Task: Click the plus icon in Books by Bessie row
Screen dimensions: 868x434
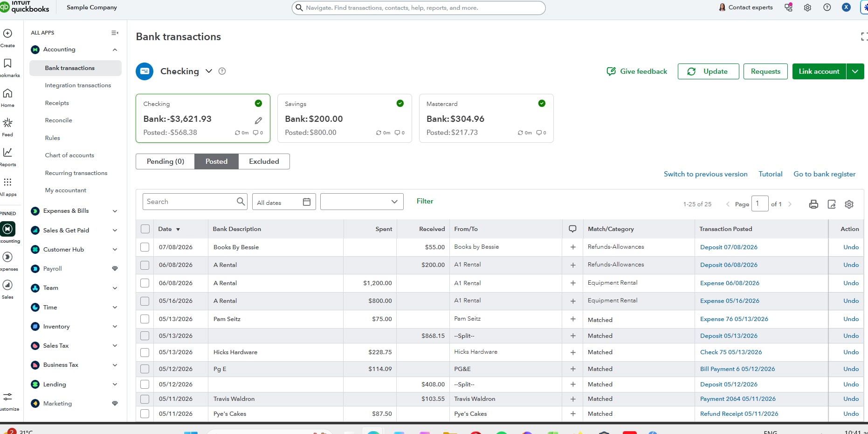Action: [573, 247]
